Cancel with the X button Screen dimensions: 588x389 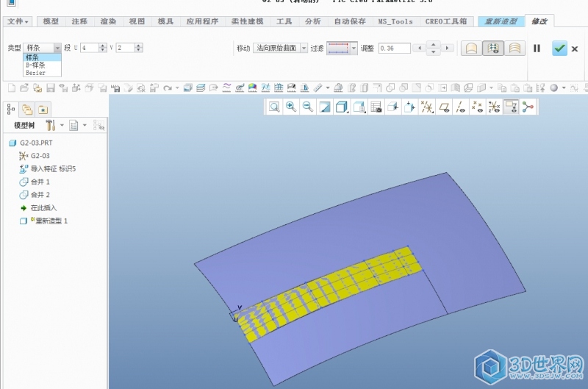(x=575, y=49)
